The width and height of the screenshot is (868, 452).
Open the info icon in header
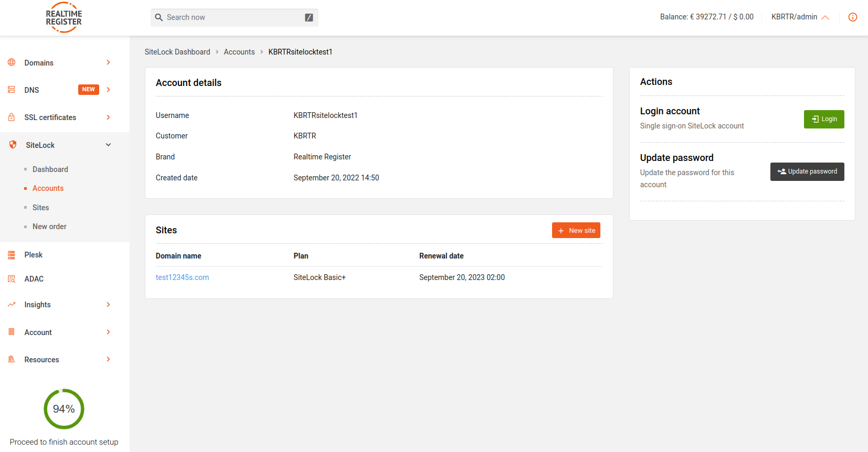point(853,17)
